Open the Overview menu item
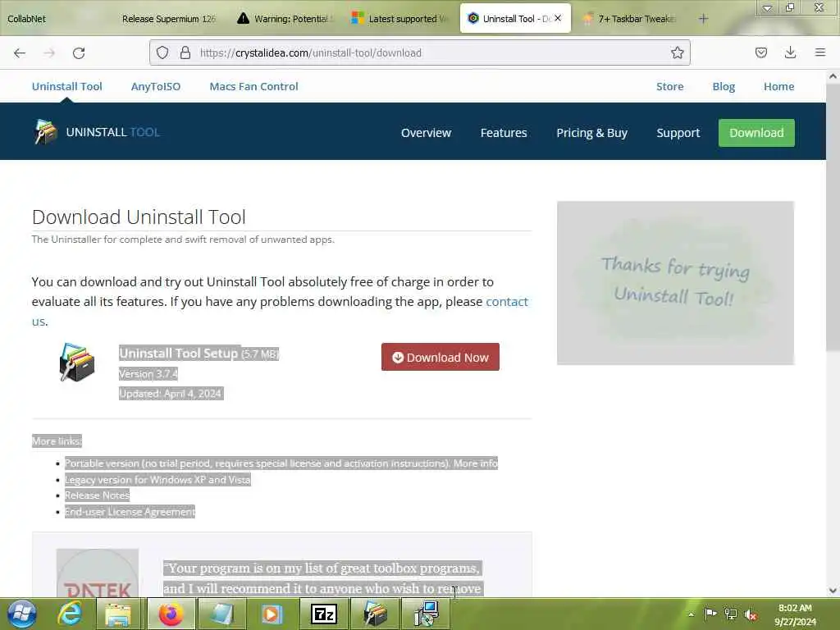The image size is (840, 630). 426,133
